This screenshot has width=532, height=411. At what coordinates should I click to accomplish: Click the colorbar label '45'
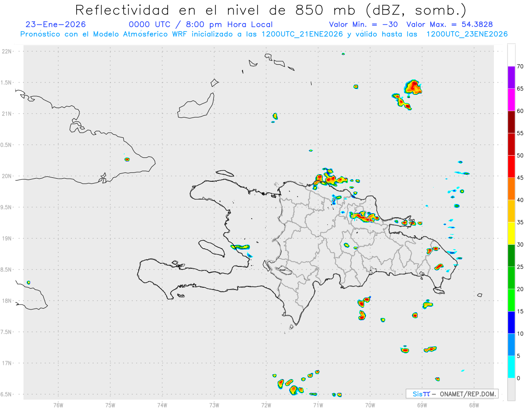[520, 178]
